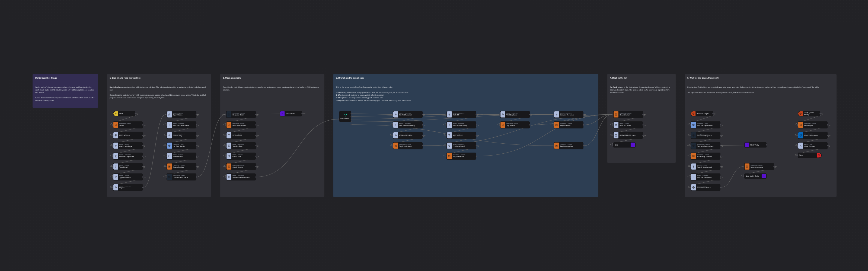868x271 pixels.
Task: Select the Tag Written Off function icon
Action: click(449, 156)
